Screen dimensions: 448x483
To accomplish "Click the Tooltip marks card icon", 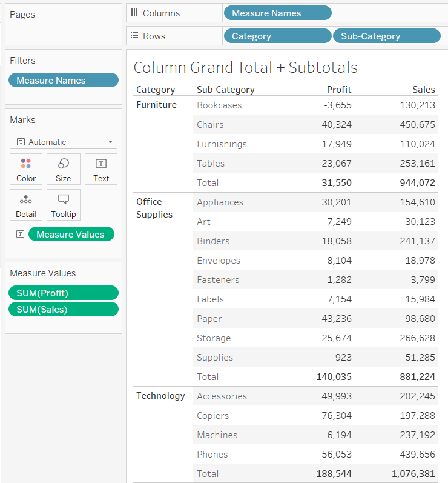I will 64,199.
